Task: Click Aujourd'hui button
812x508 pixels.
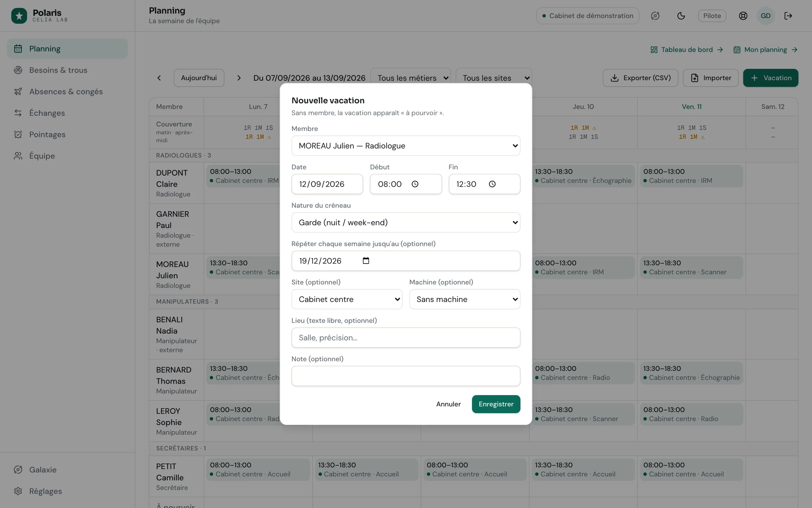Action: [199, 78]
